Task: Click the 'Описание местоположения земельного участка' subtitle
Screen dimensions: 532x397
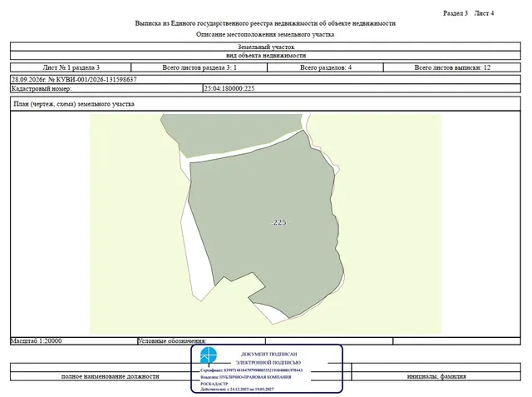Action: click(x=265, y=34)
